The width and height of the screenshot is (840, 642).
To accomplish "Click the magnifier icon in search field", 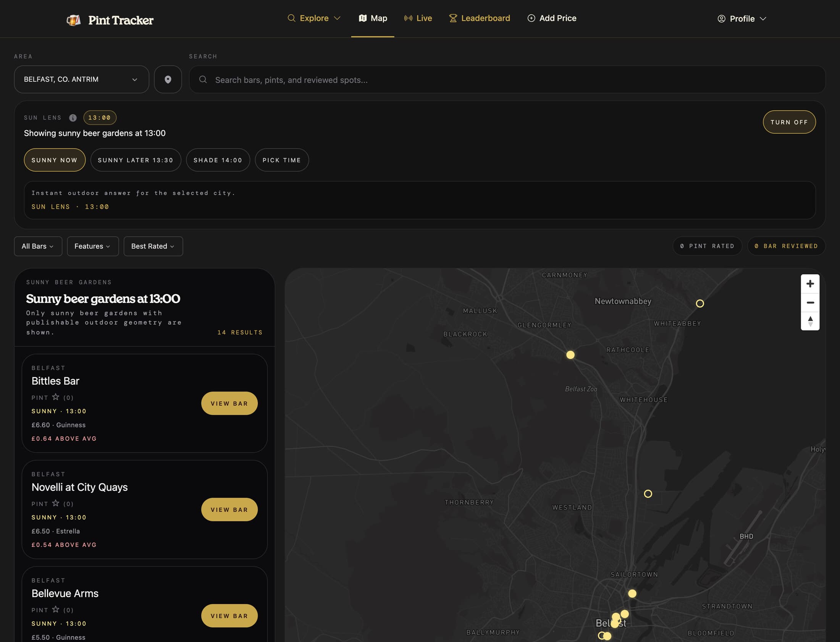I will [203, 79].
